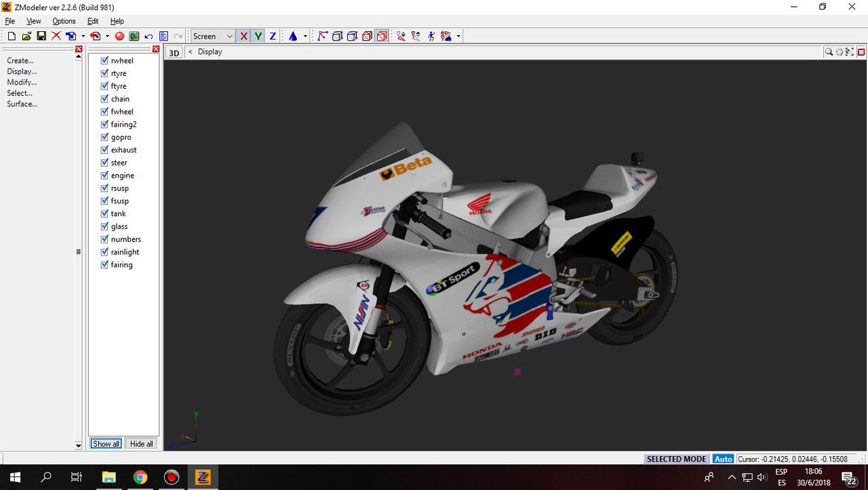Click the red X delete icon in toolbar
Viewport: 868px width, 490px height.
click(56, 36)
